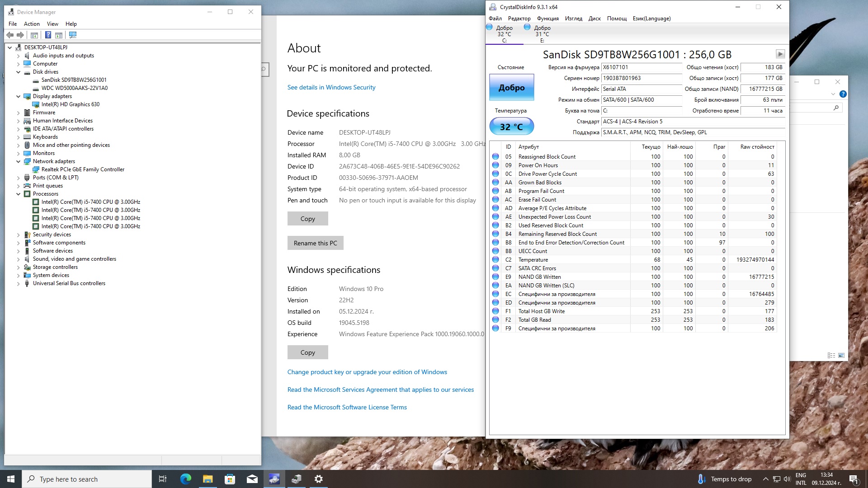Click the Task View taskbar icon

(163, 479)
